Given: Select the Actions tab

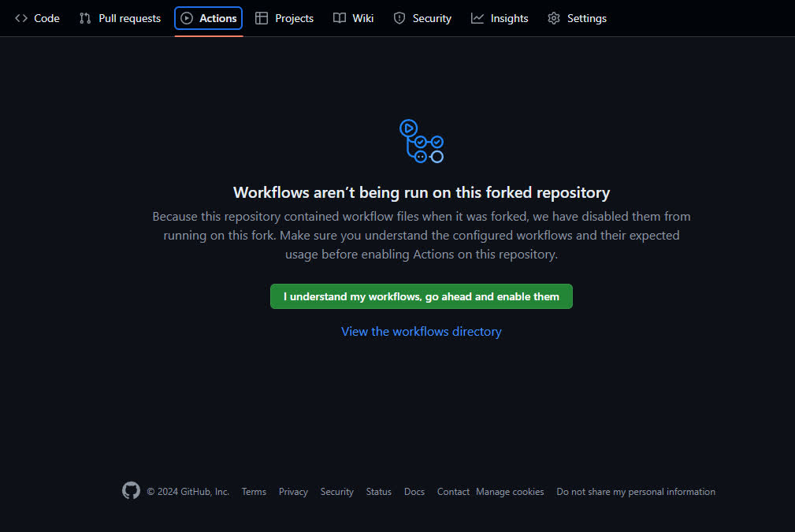Looking at the screenshot, I should coord(209,18).
